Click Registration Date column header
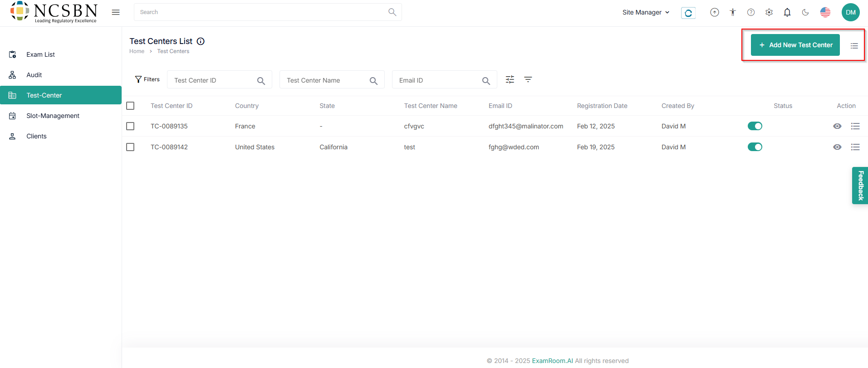This screenshot has width=868, height=368. (x=602, y=106)
